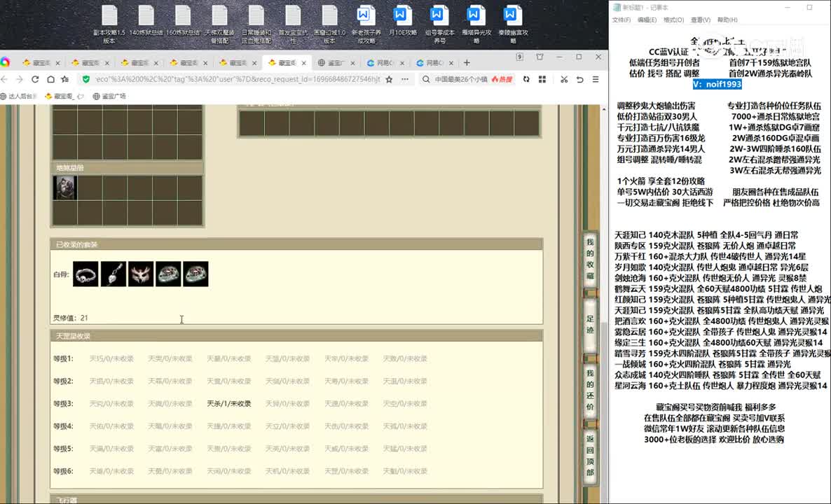Open desktop file 140炼狱总结
831x504 pixels.
click(146, 21)
